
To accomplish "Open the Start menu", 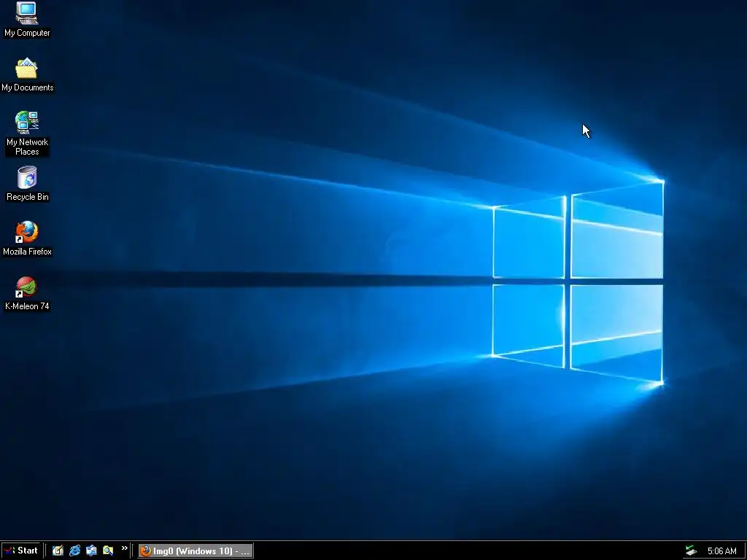I will coord(20,551).
